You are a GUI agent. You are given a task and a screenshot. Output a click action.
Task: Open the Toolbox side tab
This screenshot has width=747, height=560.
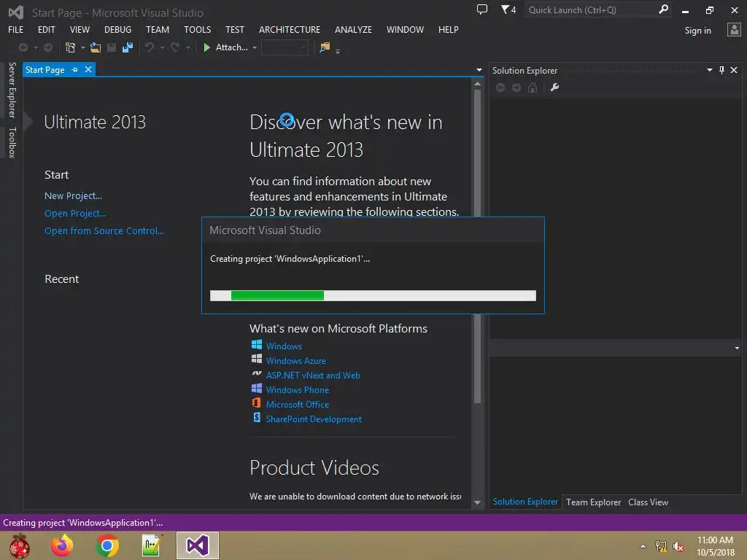point(12,142)
